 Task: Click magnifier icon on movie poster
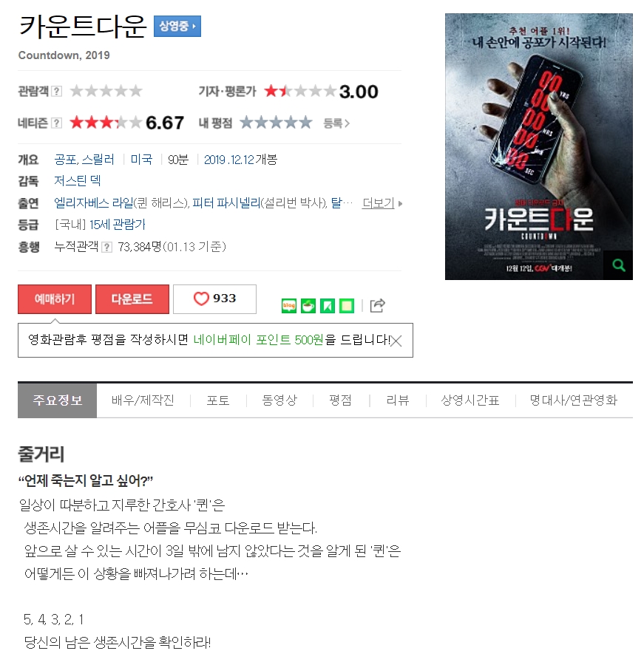pos(619,265)
